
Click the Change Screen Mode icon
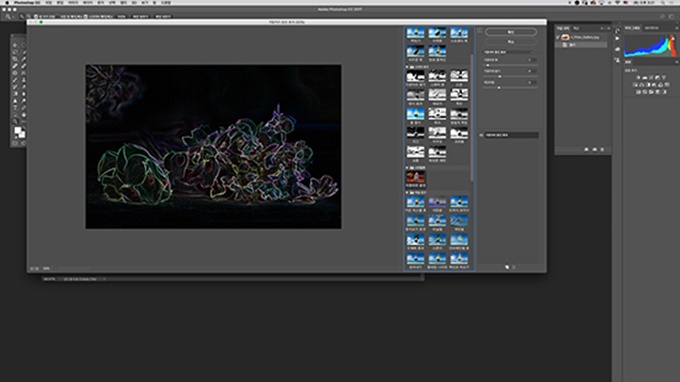pos(23,143)
